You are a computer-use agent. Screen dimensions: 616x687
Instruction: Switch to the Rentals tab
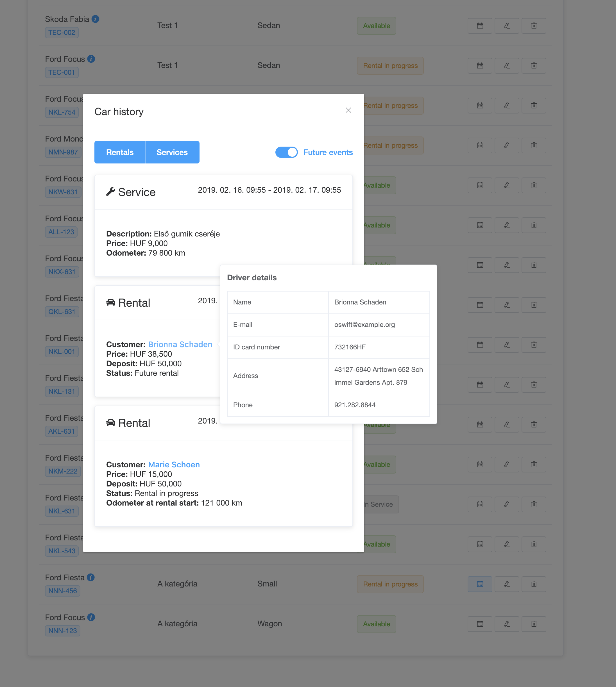[x=120, y=152]
